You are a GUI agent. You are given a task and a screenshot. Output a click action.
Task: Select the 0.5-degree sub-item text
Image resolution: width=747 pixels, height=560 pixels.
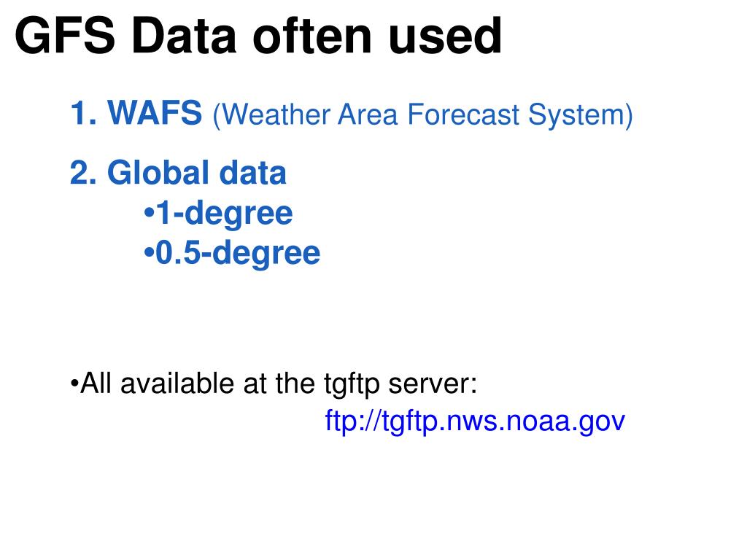click(x=238, y=253)
